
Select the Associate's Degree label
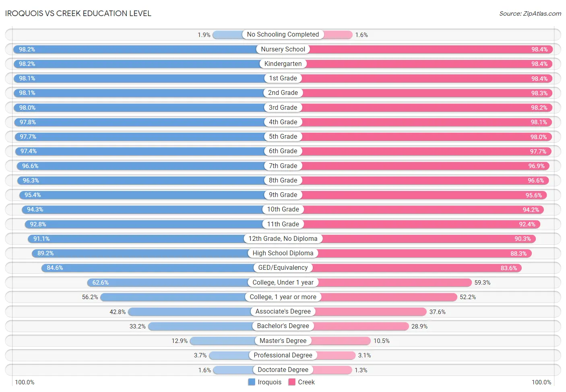[283, 312]
